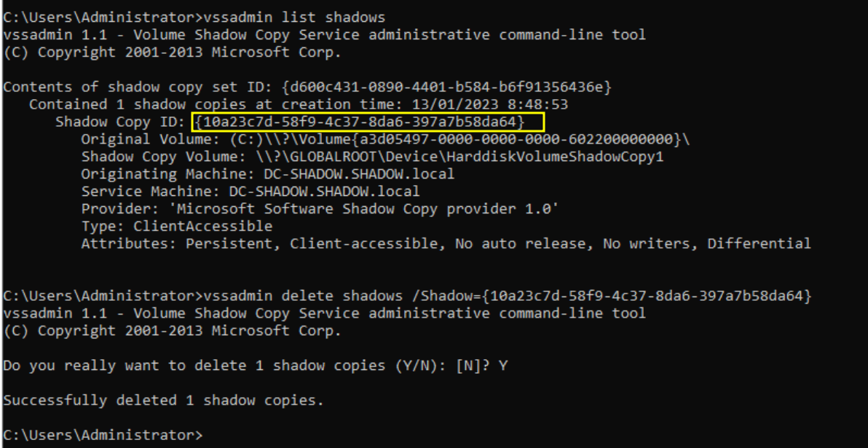The height and width of the screenshot is (448, 868).
Task: Click the "Successfully deleted 1 shadow copies." message
Action: click(x=163, y=401)
